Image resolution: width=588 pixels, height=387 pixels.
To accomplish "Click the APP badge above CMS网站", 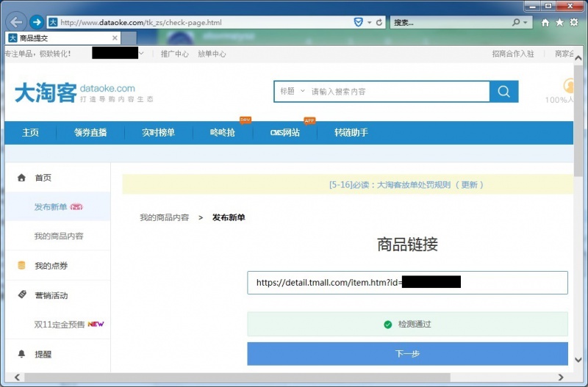I will click(x=309, y=120).
